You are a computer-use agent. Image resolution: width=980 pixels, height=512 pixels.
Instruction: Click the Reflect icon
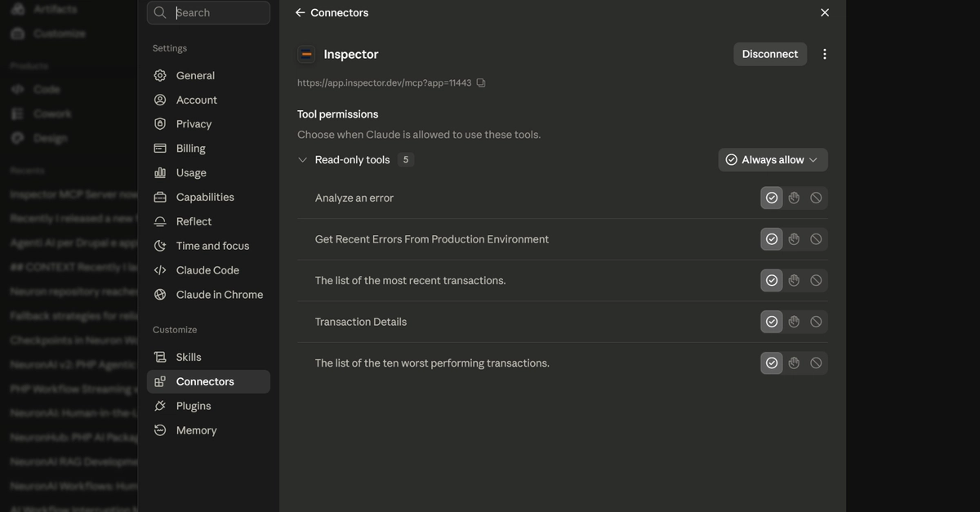160,221
